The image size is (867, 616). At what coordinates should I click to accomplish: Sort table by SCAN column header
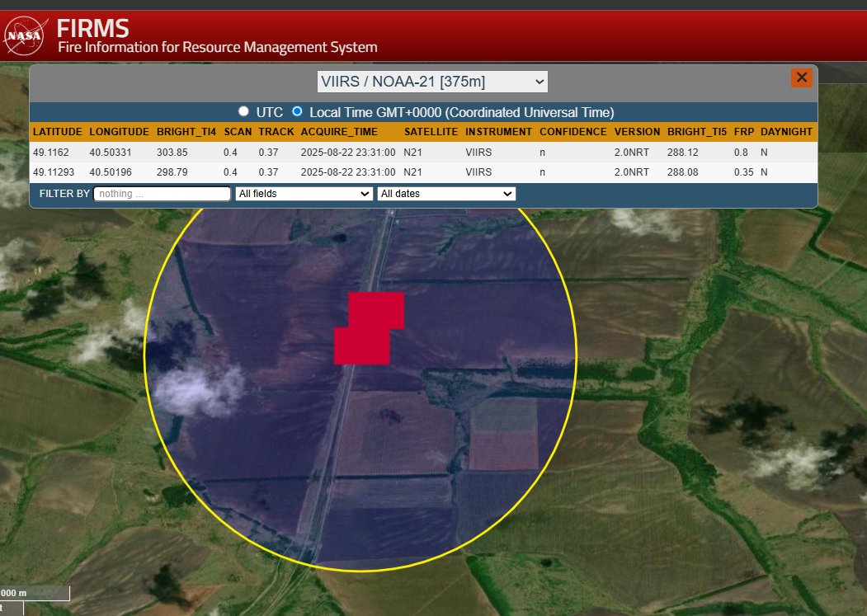tap(238, 132)
